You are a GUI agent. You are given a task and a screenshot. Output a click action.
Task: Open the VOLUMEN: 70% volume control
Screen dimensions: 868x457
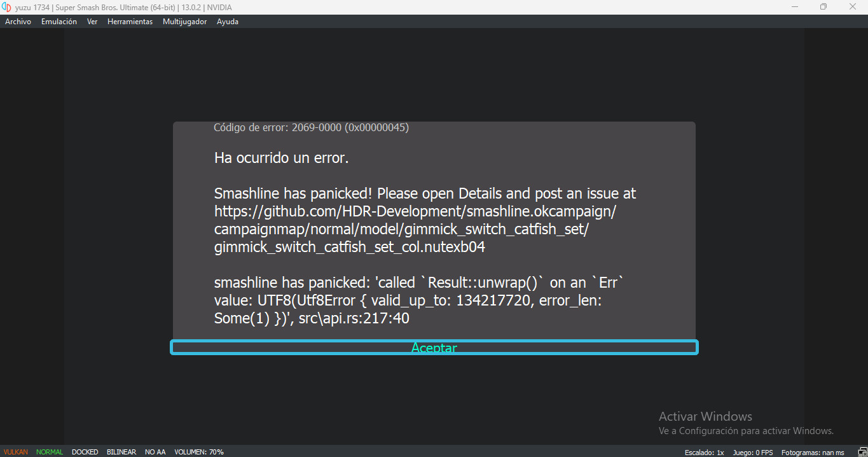[199, 452]
